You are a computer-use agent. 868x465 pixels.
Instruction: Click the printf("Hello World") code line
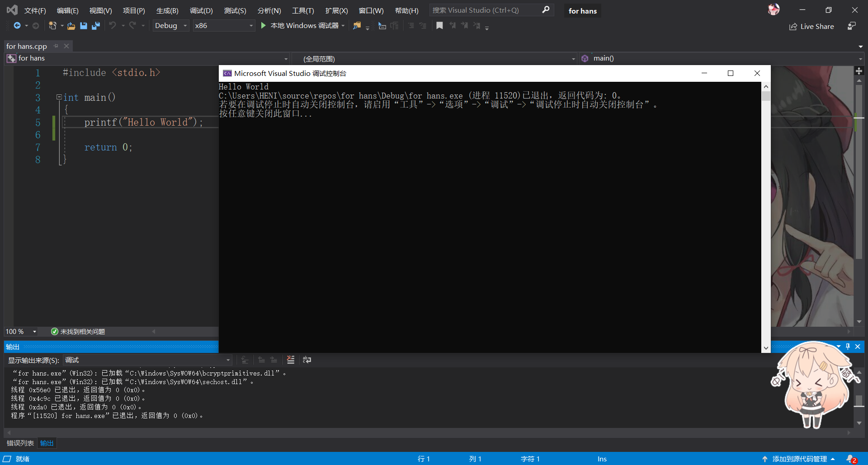click(x=143, y=122)
